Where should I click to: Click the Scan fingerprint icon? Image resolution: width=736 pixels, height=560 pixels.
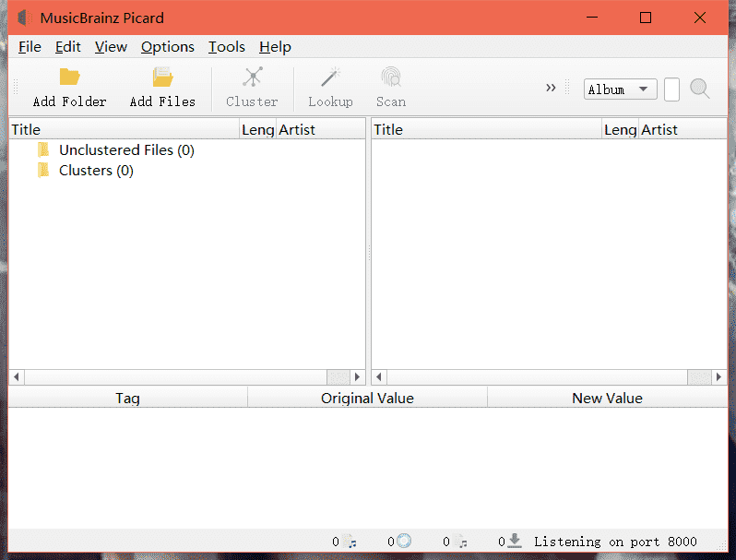pos(391,77)
